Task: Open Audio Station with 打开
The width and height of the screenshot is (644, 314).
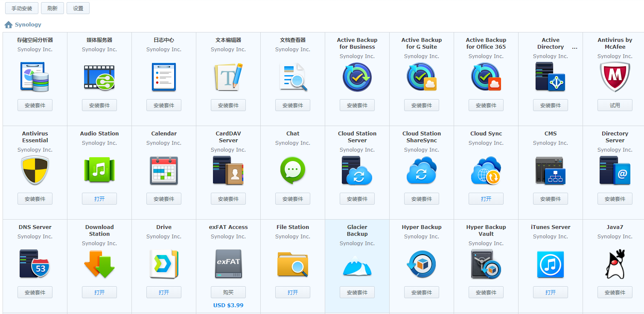Action: (99, 199)
